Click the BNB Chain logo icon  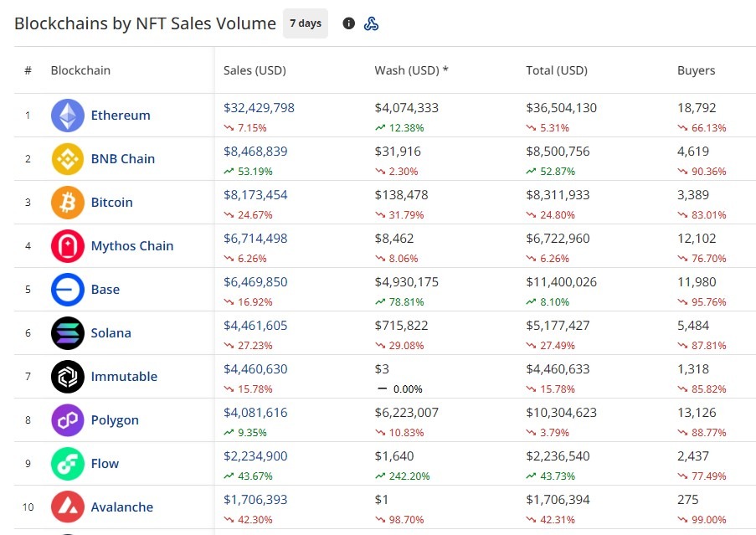coord(67,159)
